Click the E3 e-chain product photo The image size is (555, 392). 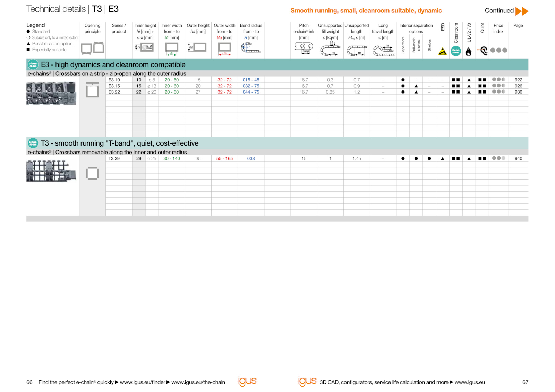coord(51,93)
